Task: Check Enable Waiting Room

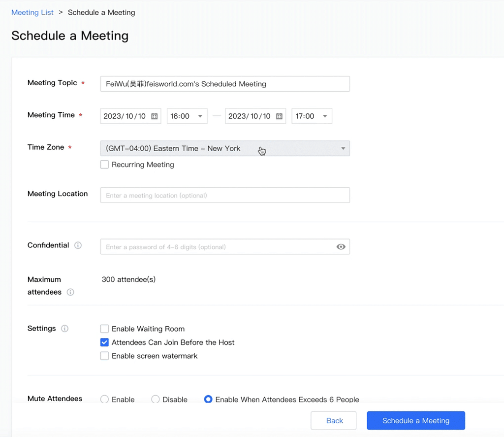Action: pyautogui.click(x=104, y=329)
